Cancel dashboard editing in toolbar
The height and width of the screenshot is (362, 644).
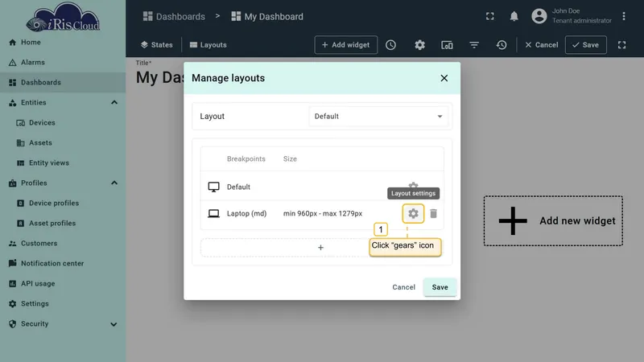541,45
